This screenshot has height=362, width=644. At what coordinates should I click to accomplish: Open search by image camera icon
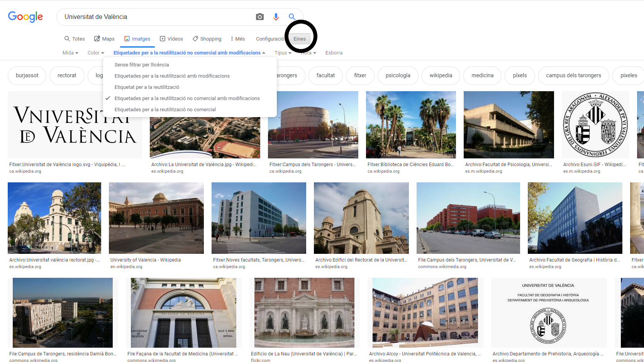260,17
